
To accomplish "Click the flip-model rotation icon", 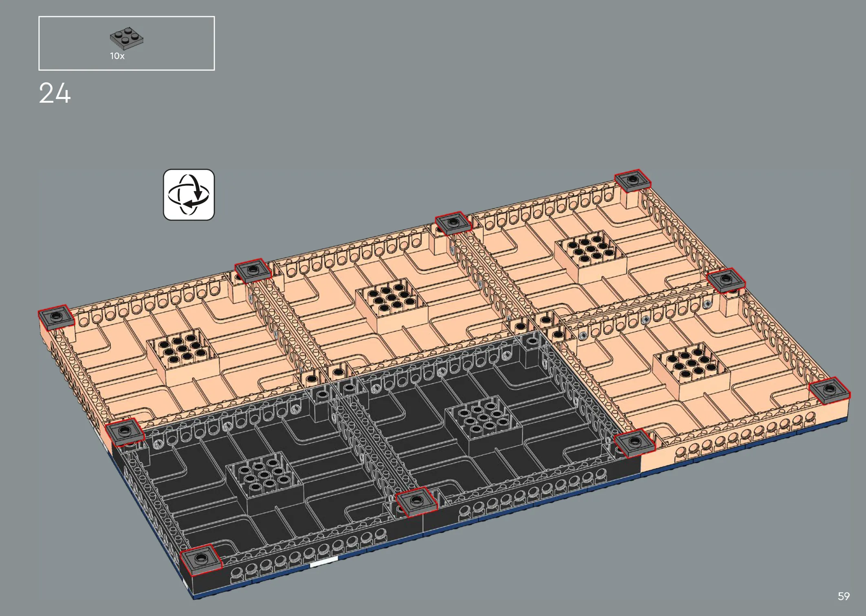I will coord(189,195).
